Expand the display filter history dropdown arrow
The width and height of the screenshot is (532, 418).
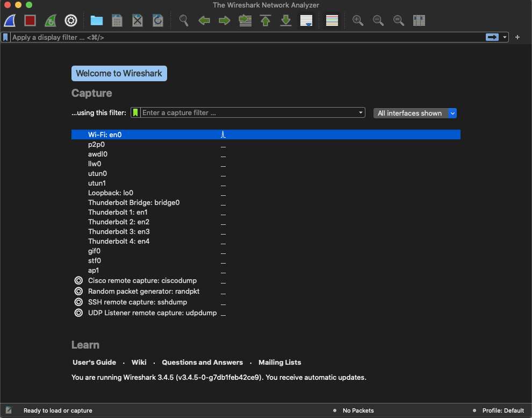click(505, 37)
